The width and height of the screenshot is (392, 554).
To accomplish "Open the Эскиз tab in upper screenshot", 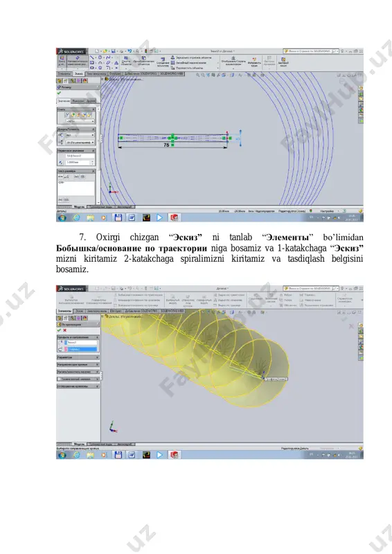I will tap(79, 74).
